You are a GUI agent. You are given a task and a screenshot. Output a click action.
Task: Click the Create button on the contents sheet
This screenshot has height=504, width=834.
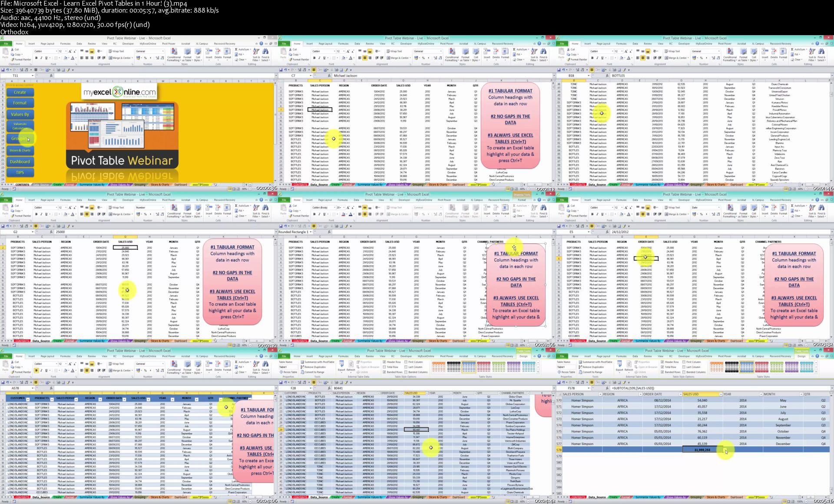[20, 92]
